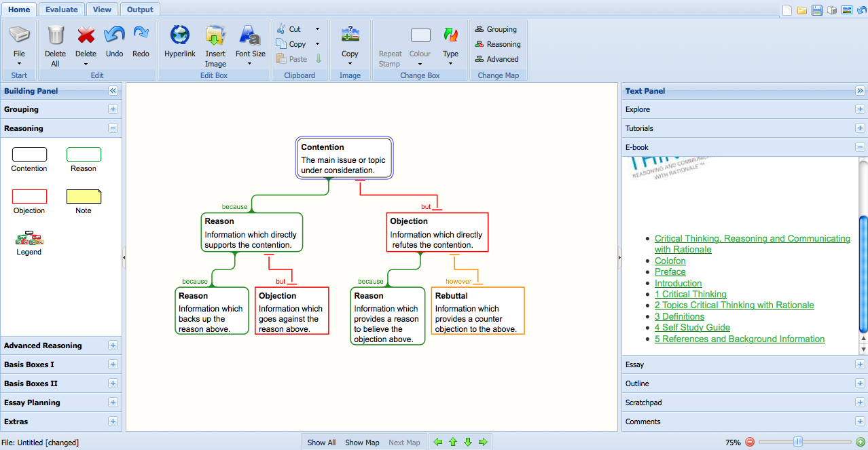
Task: Click the Delete All trash can icon
Action: point(55,35)
